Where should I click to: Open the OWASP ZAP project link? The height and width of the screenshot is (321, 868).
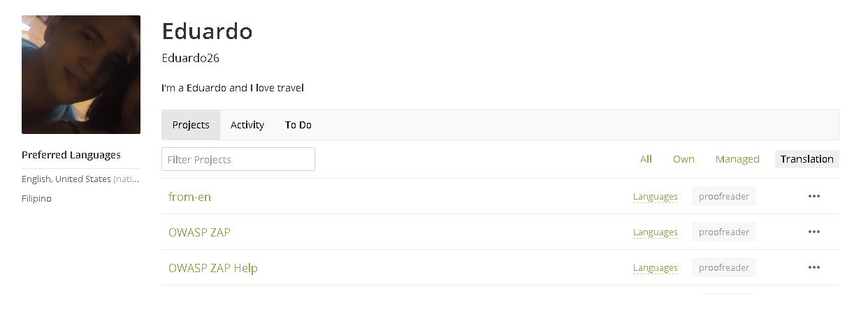(x=199, y=232)
